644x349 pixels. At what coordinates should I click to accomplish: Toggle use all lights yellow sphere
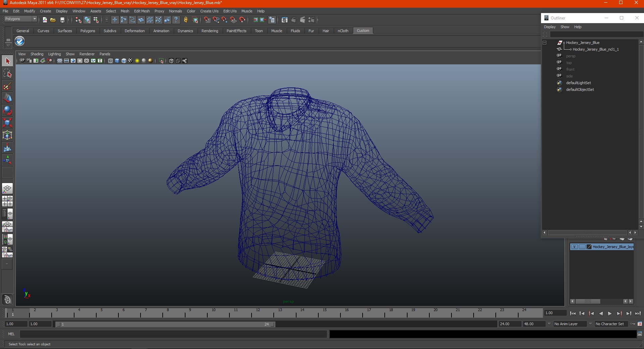coord(137,61)
